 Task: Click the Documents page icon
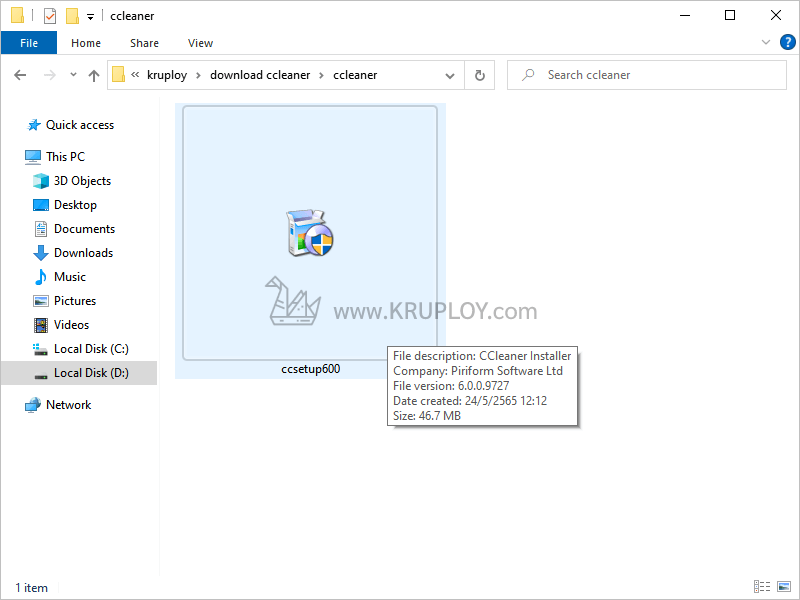coord(41,229)
